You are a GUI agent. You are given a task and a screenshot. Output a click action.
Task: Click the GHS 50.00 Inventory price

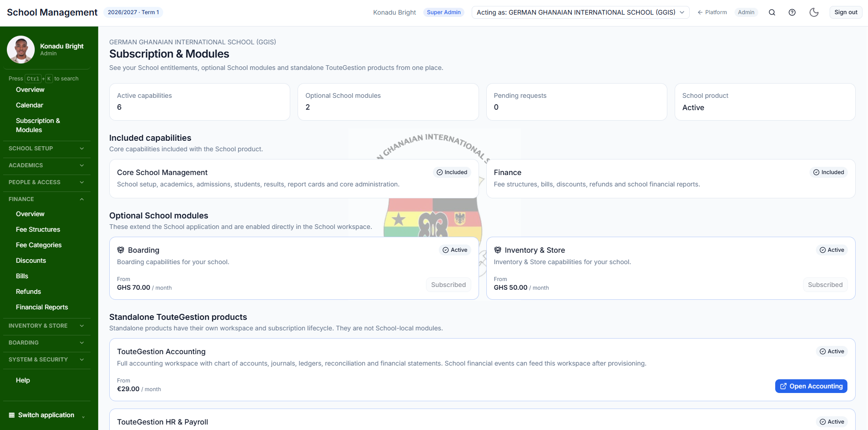511,287
